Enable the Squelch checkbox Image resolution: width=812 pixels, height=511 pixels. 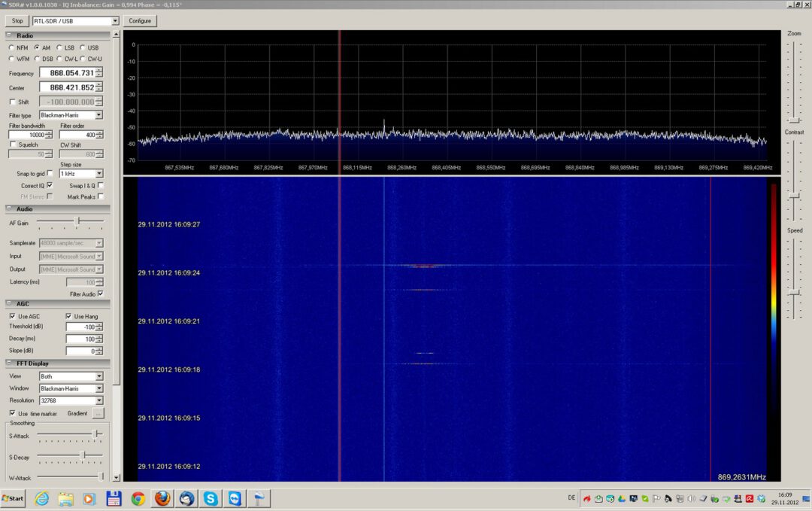click(x=13, y=144)
